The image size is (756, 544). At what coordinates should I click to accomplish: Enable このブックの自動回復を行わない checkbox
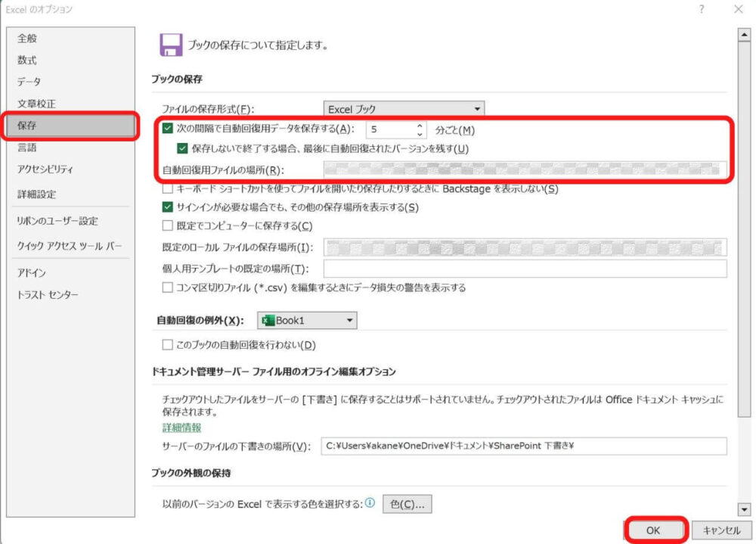click(x=168, y=345)
